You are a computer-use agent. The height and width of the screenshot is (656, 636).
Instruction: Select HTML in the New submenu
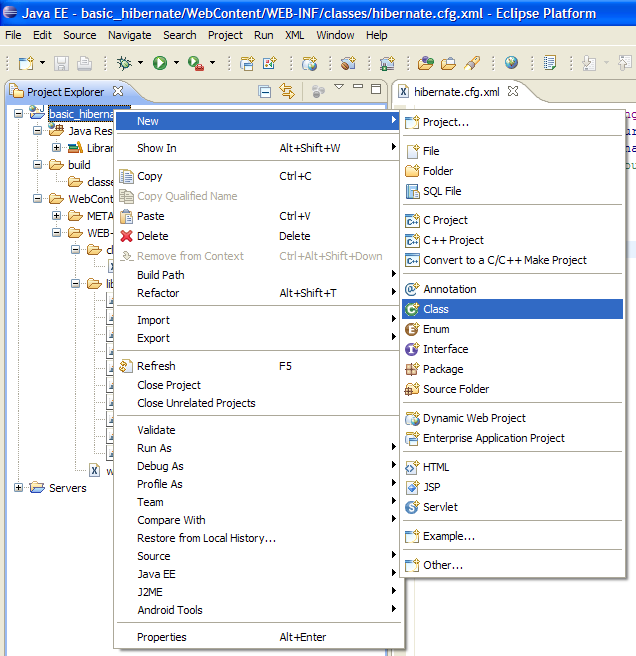pyautogui.click(x=512, y=467)
